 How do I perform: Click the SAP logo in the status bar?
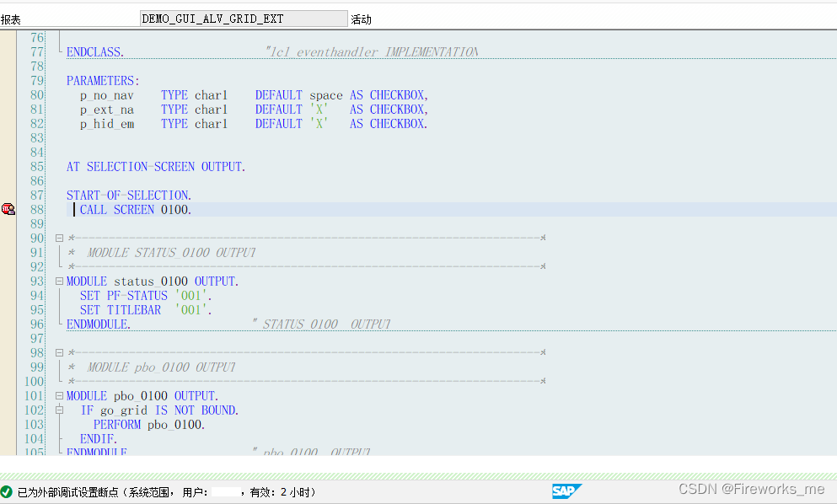[x=566, y=491]
